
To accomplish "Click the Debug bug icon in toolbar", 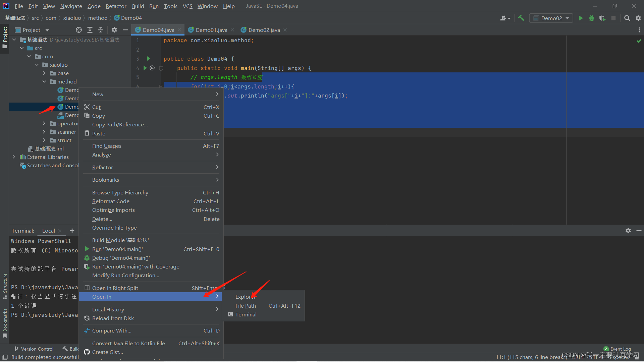I will pos(592,18).
